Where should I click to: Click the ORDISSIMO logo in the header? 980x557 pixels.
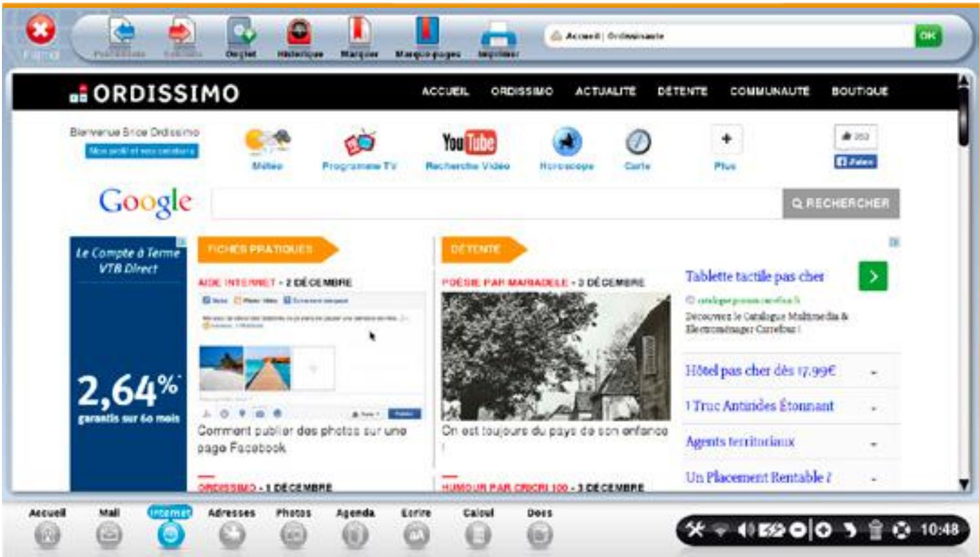click(x=155, y=93)
